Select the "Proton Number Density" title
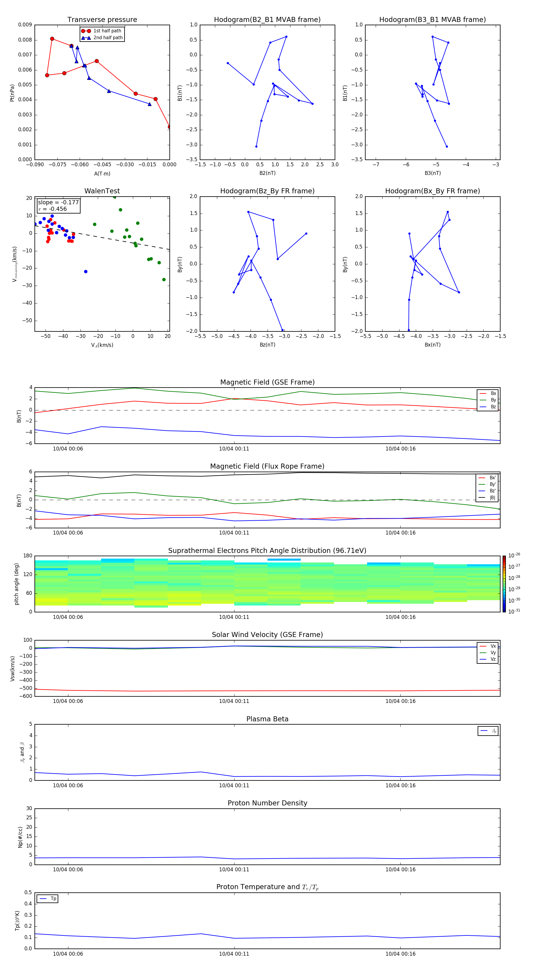535x980 pixels. coord(267,803)
